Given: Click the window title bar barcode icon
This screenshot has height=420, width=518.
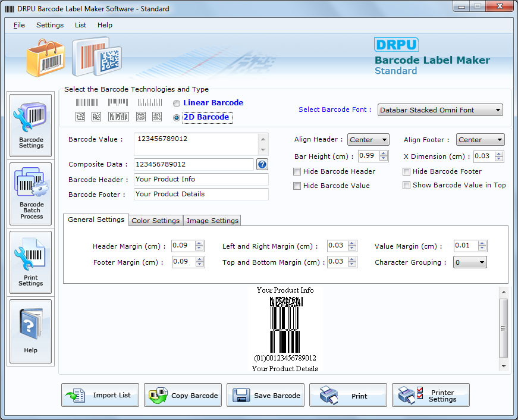Looking at the screenshot, I should 10,9.
